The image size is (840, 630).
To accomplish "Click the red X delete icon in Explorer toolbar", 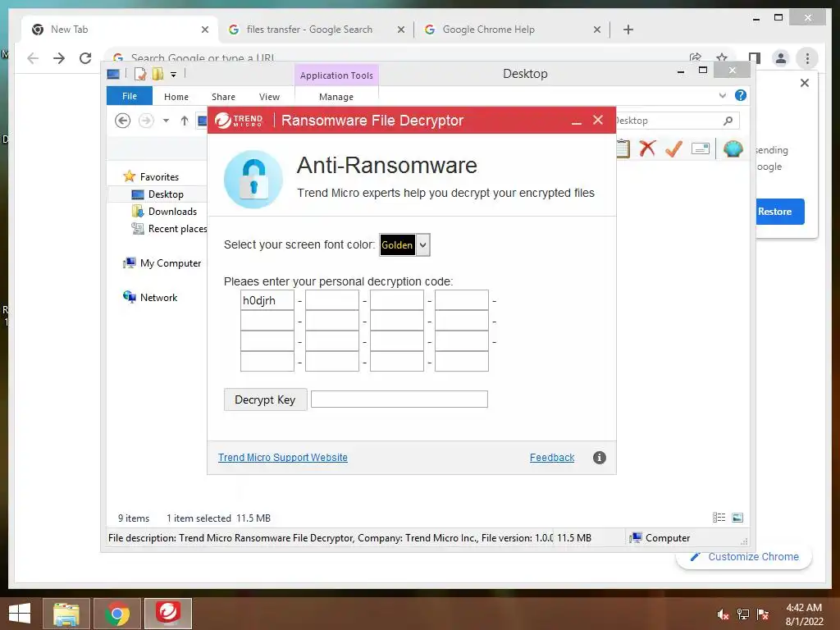I will pos(647,148).
